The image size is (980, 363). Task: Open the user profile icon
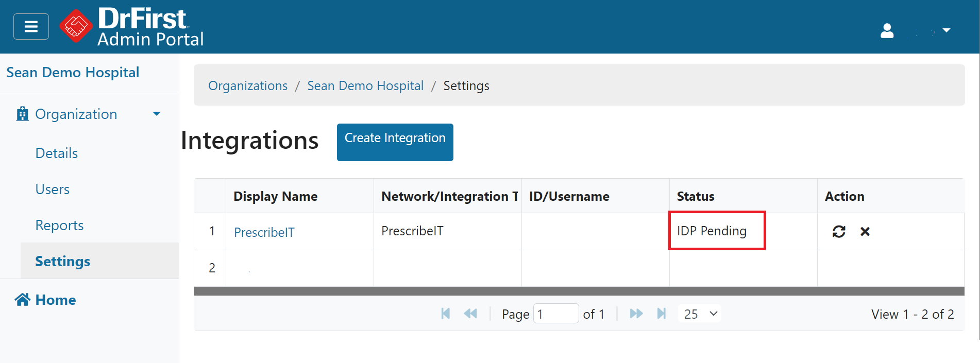(x=887, y=31)
